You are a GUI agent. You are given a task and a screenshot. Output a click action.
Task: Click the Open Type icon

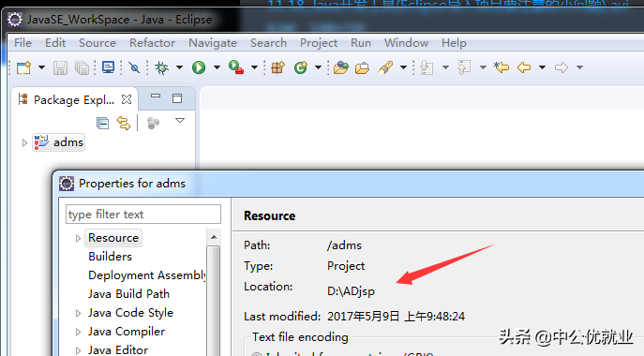tap(341, 67)
